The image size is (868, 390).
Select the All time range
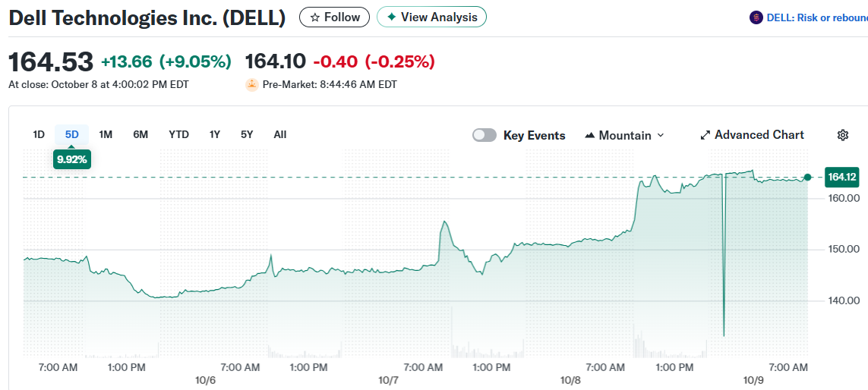click(280, 134)
